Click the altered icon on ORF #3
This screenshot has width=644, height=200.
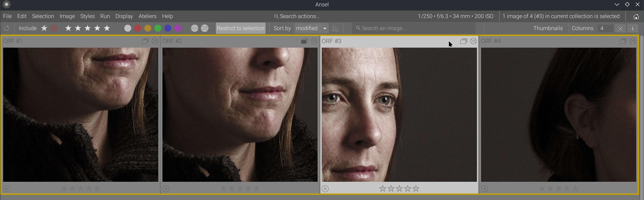(473, 41)
